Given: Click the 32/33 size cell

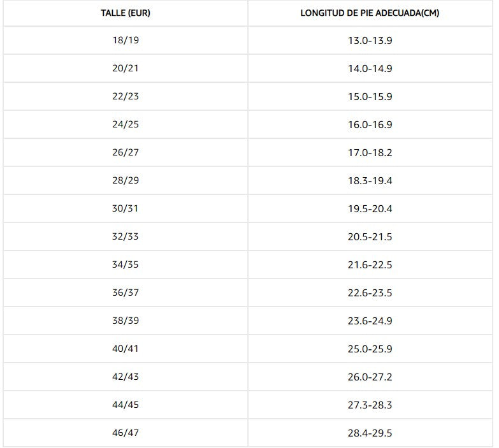Looking at the screenshot, I should point(126,236).
